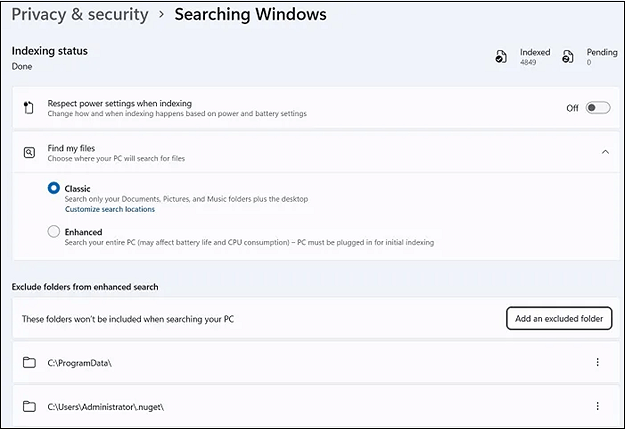
Task: Collapse the Find my files section
Action: coord(604,152)
